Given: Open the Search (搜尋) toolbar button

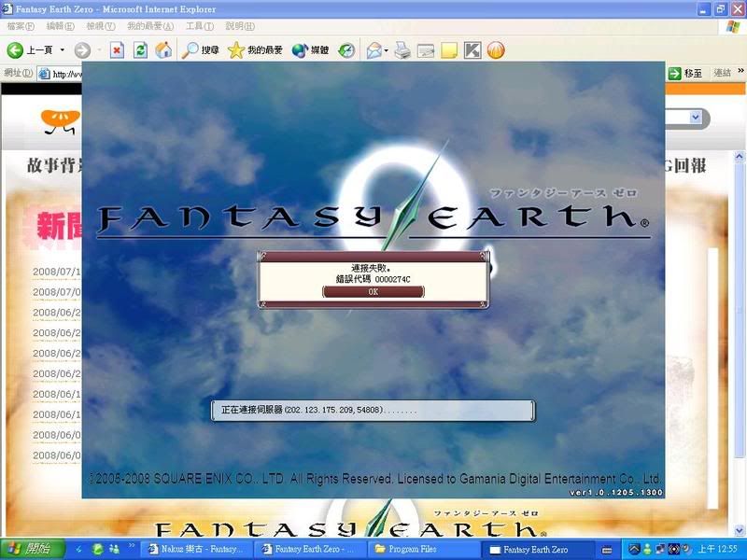Looking at the screenshot, I should [x=201, y=49].
